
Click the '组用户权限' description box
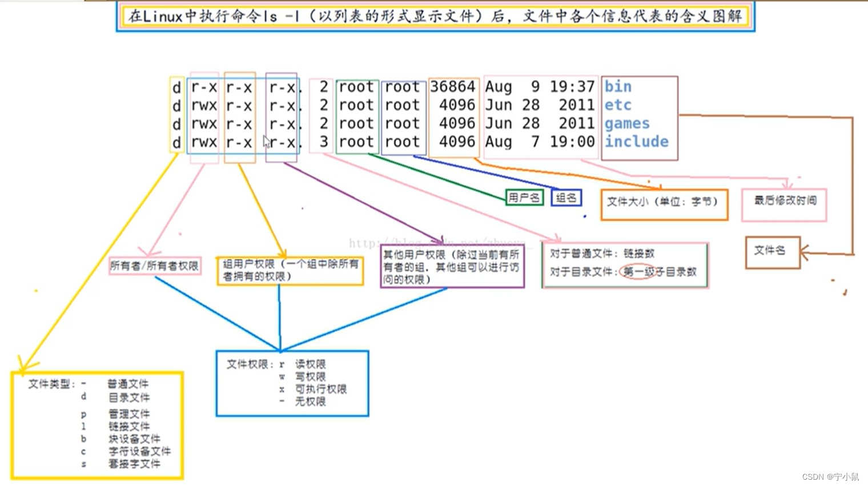tap(290, 271)
